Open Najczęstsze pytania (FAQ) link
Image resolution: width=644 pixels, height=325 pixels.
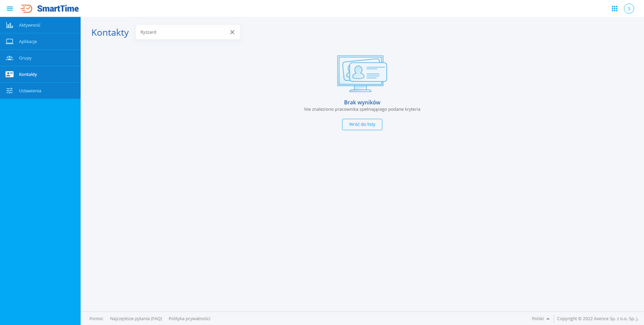136,318
